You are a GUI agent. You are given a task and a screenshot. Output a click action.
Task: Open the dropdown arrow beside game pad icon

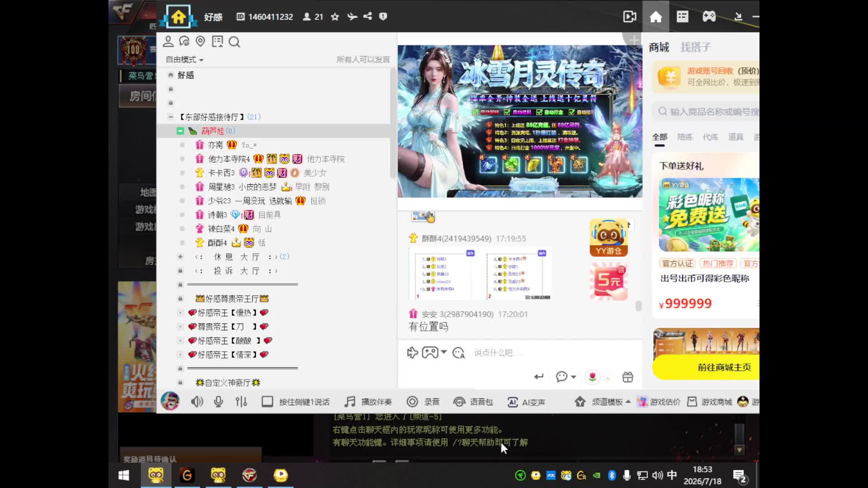tap(443, 352)
